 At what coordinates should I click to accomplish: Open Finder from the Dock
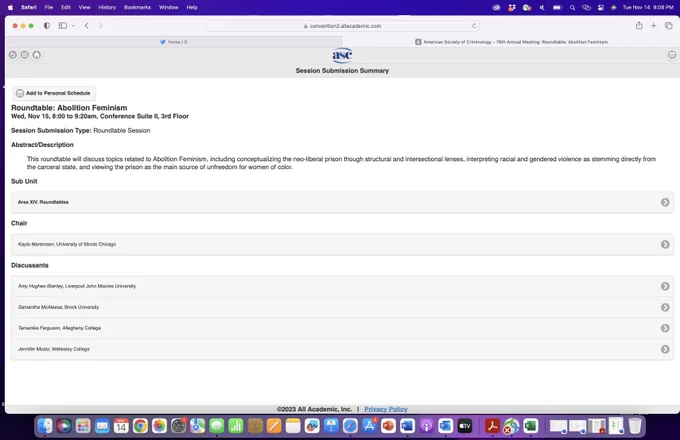[45, 426]
